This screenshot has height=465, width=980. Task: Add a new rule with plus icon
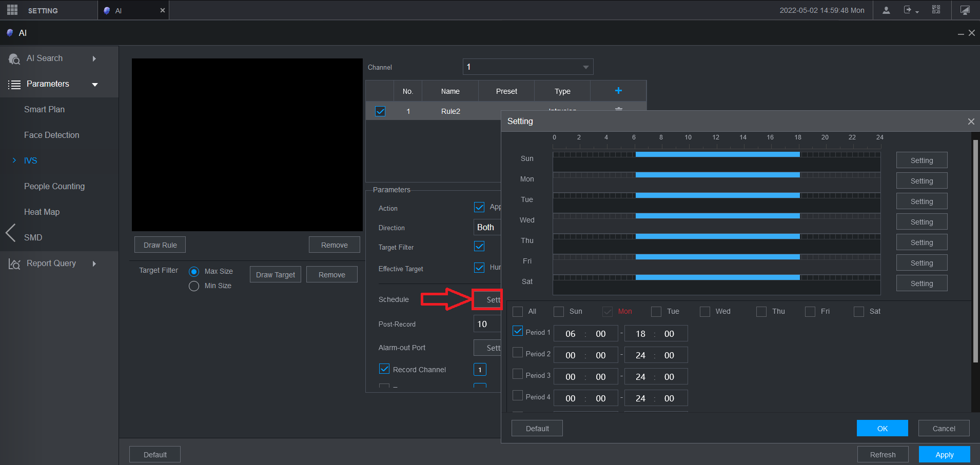pos(618,91)
